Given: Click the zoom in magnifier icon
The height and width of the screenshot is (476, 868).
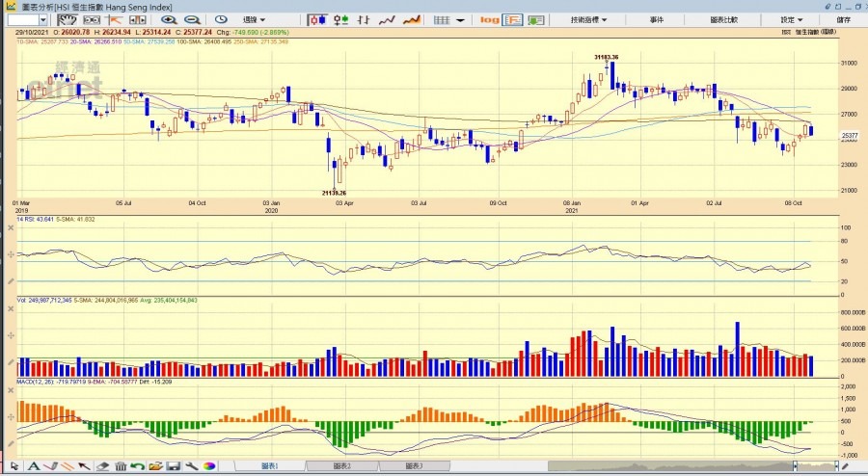Looking at the screenshot, I should click(169, 19).
